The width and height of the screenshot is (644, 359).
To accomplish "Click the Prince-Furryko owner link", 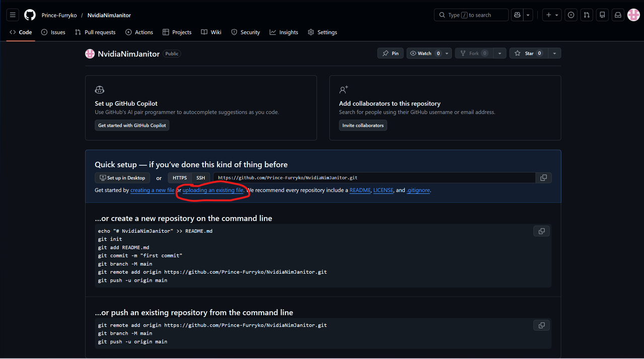I will coord(59,15).
